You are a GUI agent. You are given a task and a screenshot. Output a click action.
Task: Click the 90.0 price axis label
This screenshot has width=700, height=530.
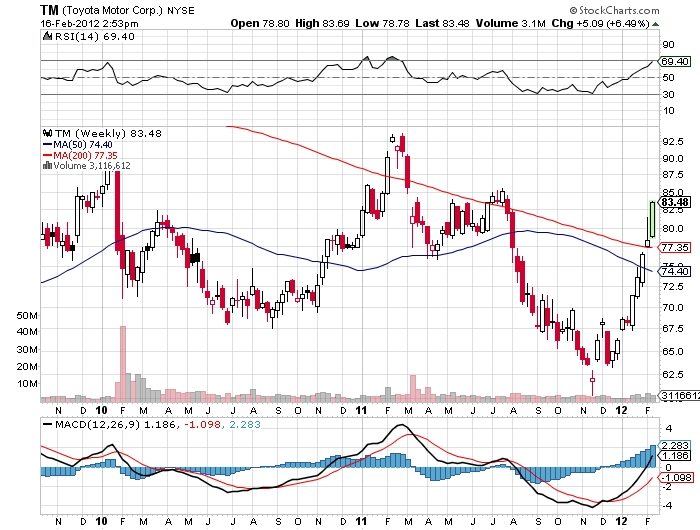(673, 159)
